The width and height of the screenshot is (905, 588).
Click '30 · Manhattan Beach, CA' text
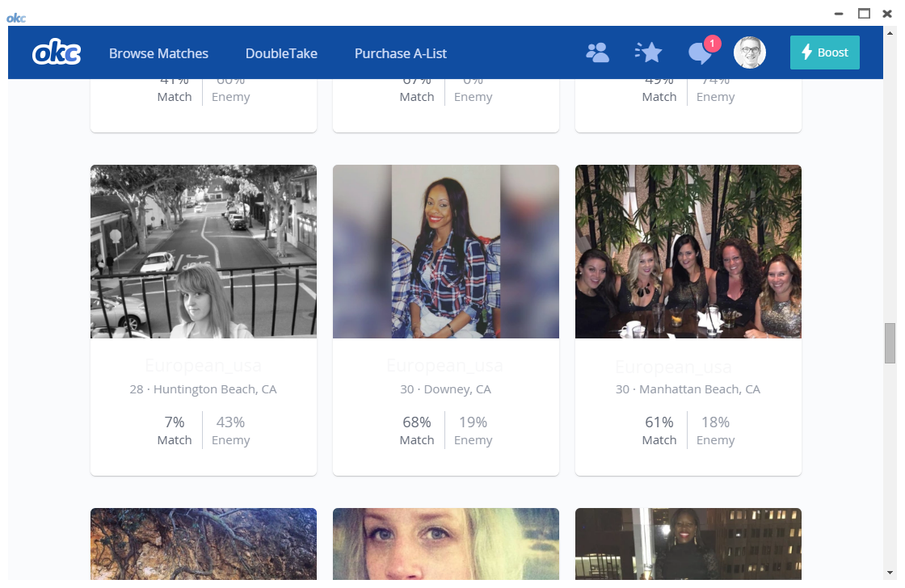tap(688, 389)
